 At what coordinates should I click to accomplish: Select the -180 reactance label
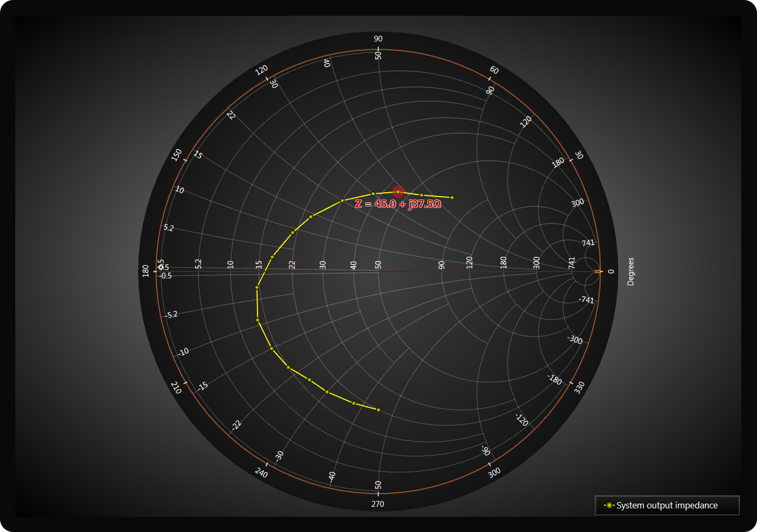(x=555, y=379)
